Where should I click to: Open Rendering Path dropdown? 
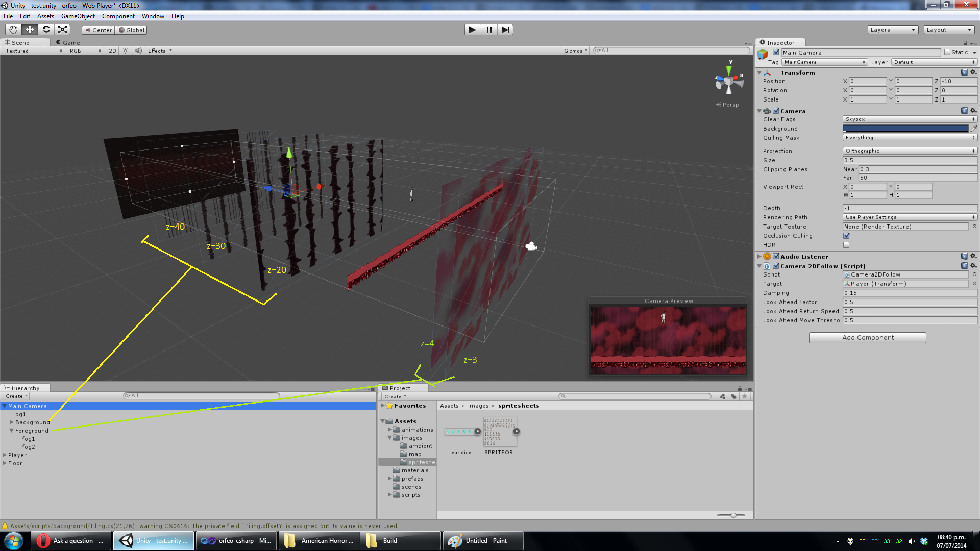pos(910,217)
